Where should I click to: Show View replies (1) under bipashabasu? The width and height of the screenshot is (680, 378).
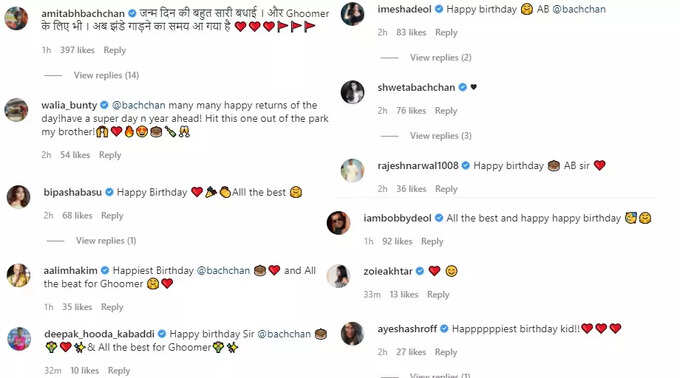pos(106,241)
